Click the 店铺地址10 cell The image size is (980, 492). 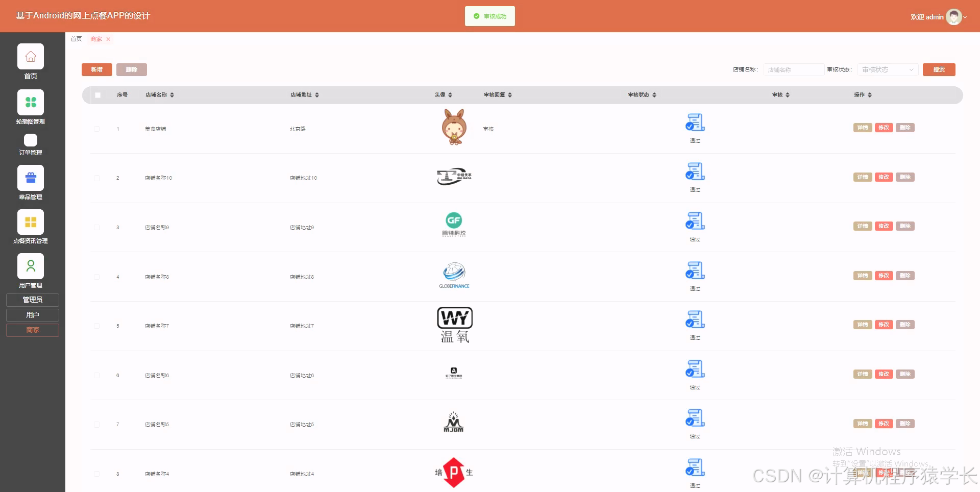303,178
